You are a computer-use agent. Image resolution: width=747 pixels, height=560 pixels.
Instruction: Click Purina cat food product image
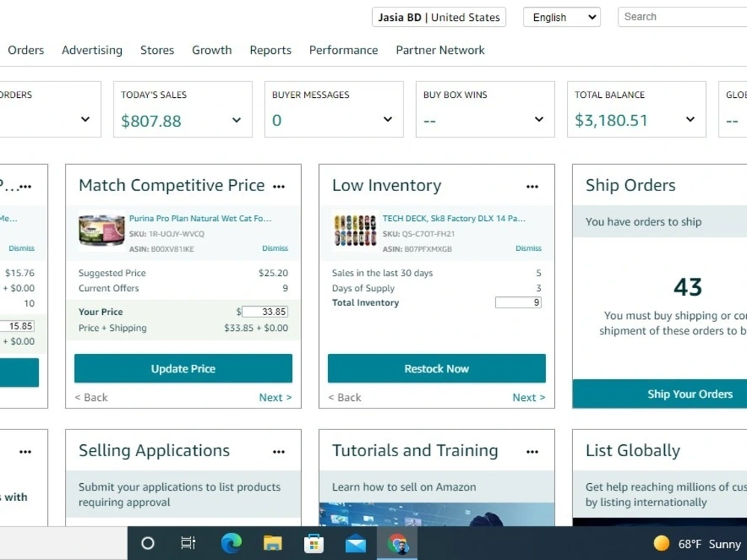coord(102,231)
